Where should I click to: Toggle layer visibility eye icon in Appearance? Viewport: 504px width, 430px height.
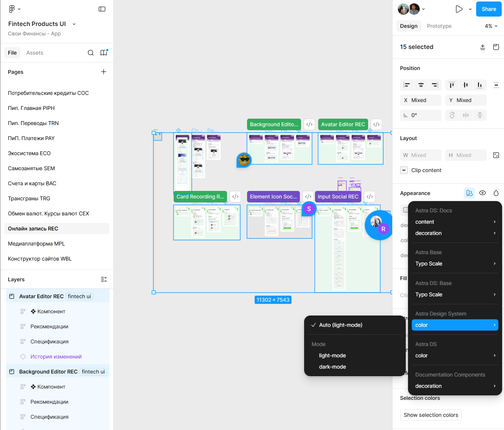[483, 193]
